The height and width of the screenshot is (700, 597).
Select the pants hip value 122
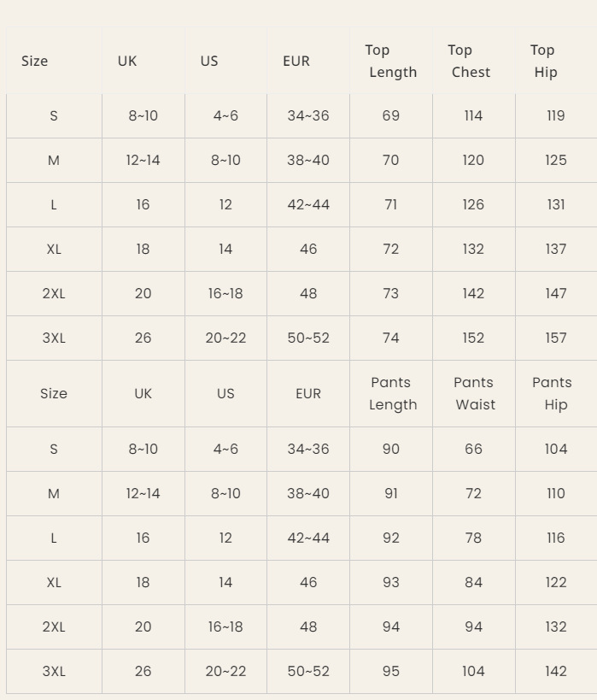point(556,582)
